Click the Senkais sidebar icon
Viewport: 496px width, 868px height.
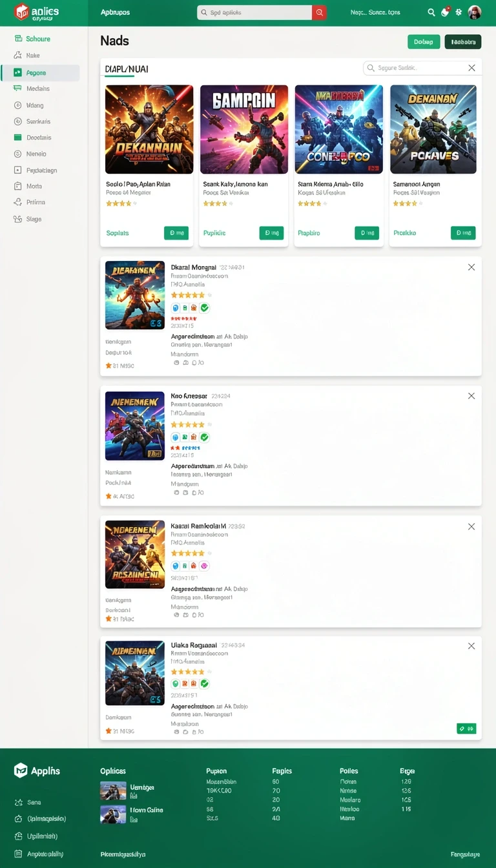tap(17, 121)
